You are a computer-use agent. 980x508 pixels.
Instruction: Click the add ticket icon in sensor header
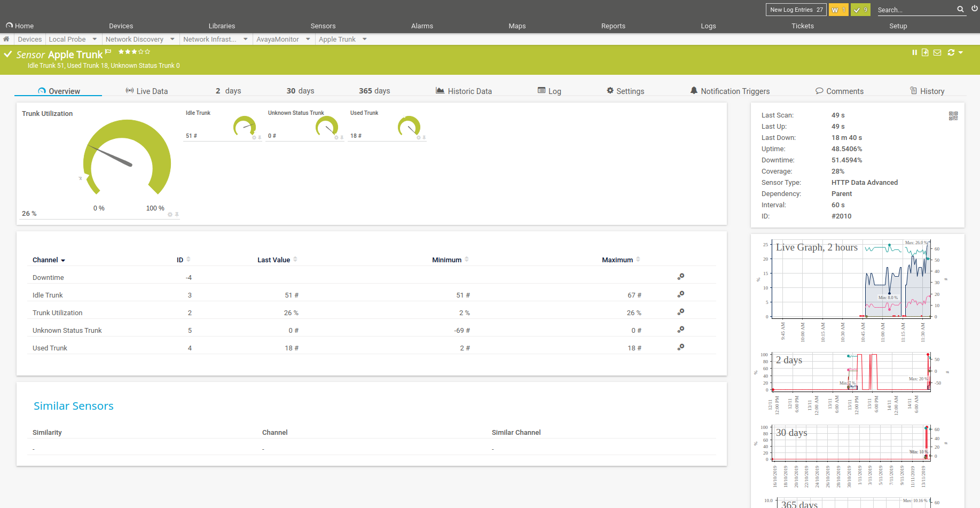[x=925, y=52]
